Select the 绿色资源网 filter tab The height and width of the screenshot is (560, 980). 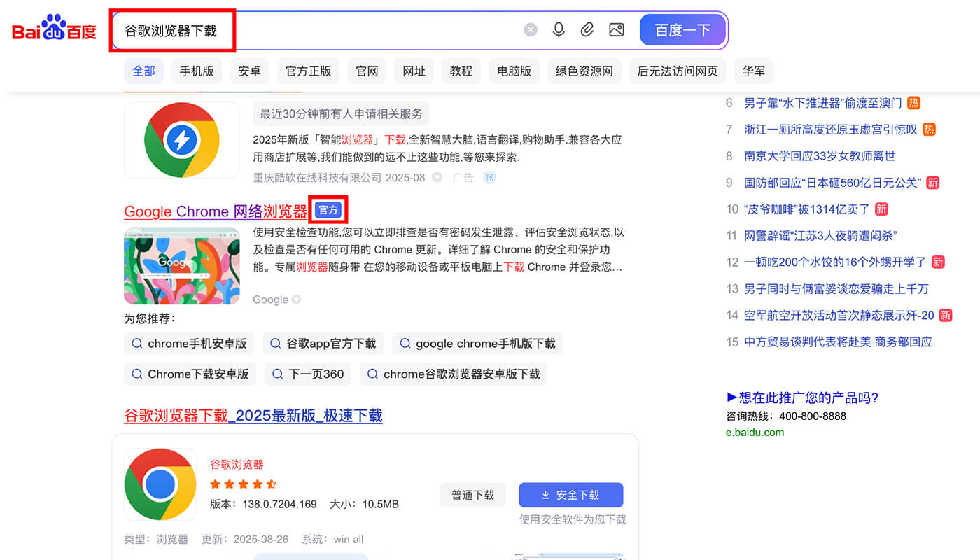pyautogui.click(x=584, y=71)
